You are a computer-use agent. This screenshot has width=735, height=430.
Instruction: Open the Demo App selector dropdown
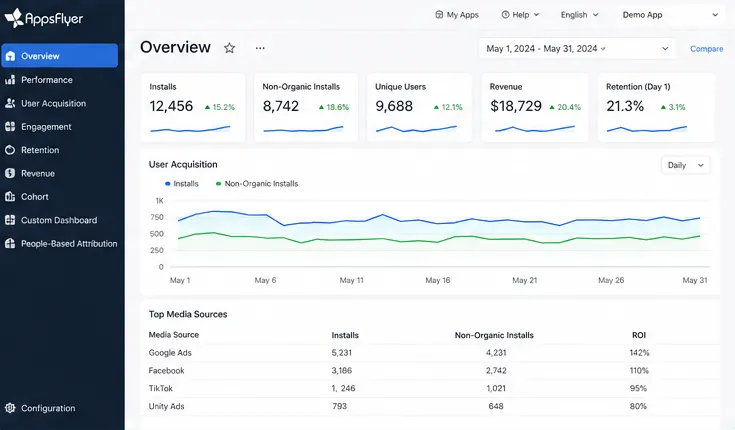pos(670,15)
